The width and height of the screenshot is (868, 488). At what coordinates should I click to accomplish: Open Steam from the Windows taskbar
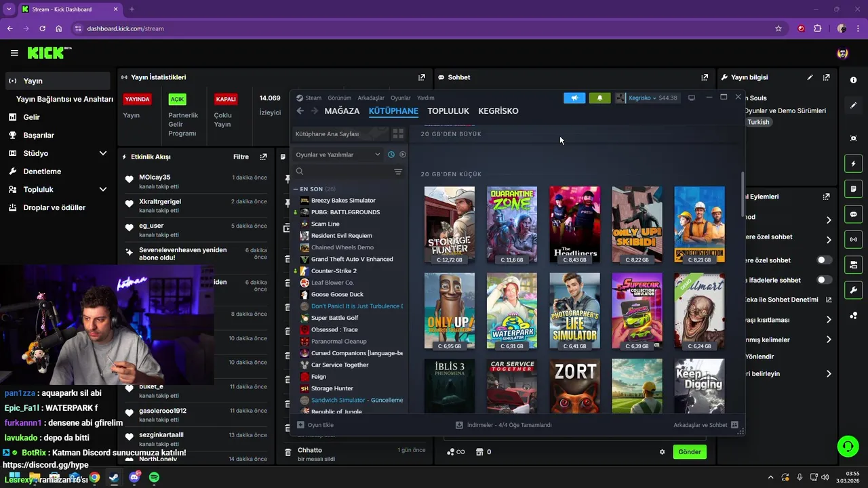point(114,477)
